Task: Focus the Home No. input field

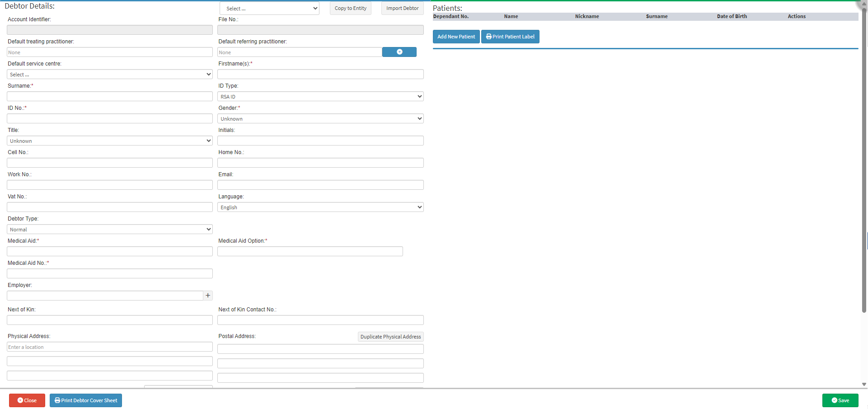Action: pos(320,163)
